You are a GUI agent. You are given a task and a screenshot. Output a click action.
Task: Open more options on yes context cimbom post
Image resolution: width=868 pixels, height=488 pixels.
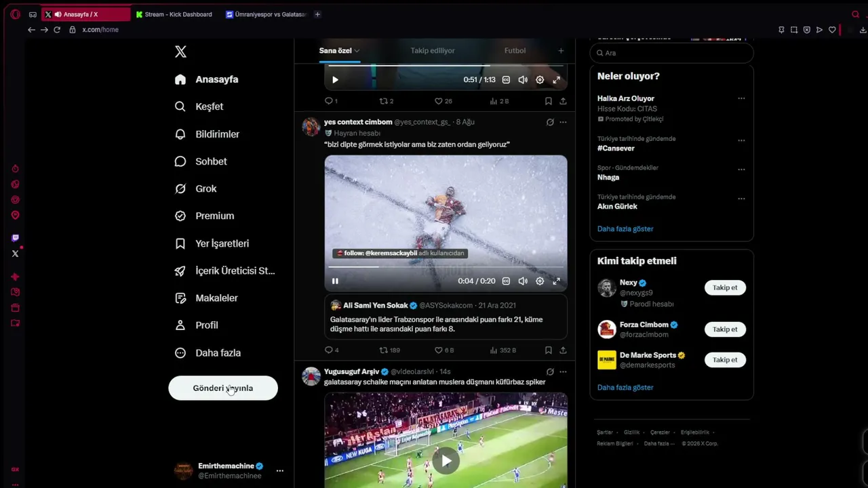563,123
